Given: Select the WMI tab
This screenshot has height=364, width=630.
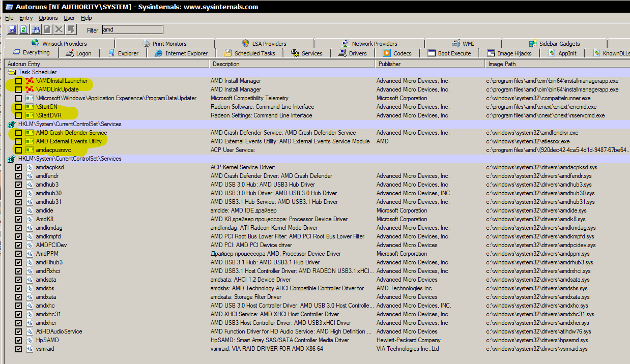Looking at the screenshot, I should (x=463, y=44).
